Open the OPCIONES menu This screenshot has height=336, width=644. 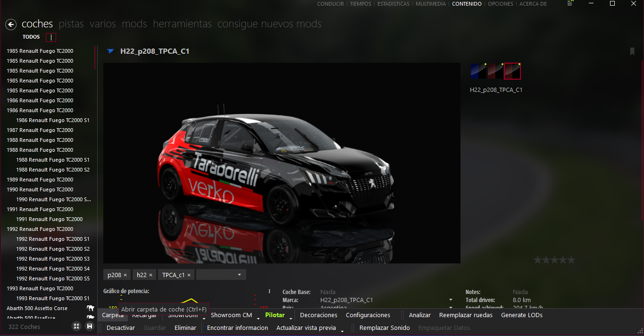(501, 4)
